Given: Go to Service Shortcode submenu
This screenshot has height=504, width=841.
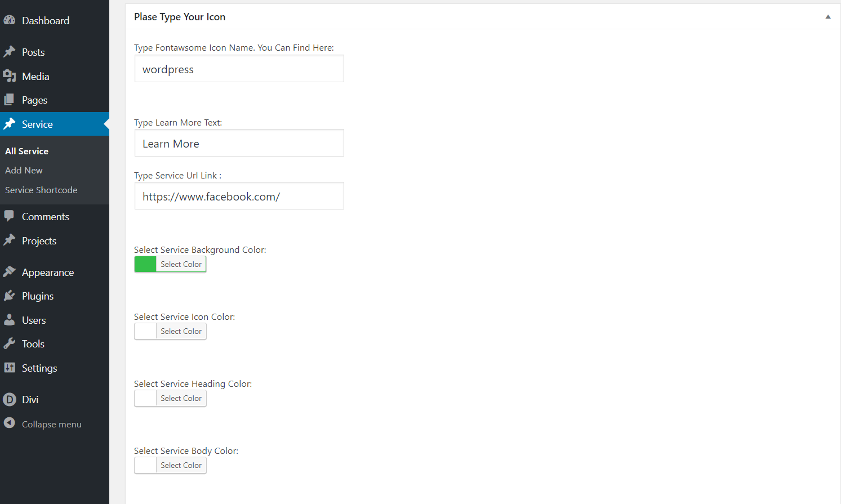Looking at the screenshot, I should [x=41, y=190].
